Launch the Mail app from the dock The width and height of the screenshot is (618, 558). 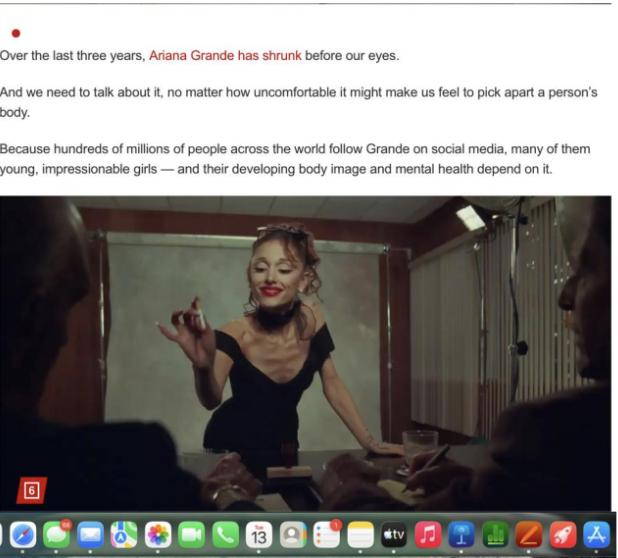coord(90,535)
